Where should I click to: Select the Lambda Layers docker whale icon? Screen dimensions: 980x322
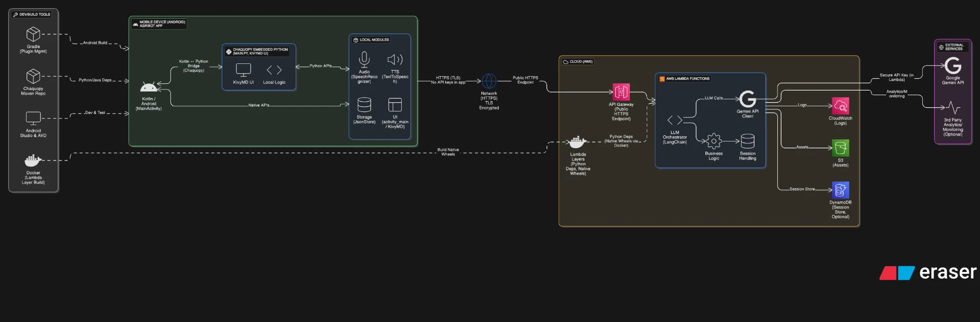point(578,142)
